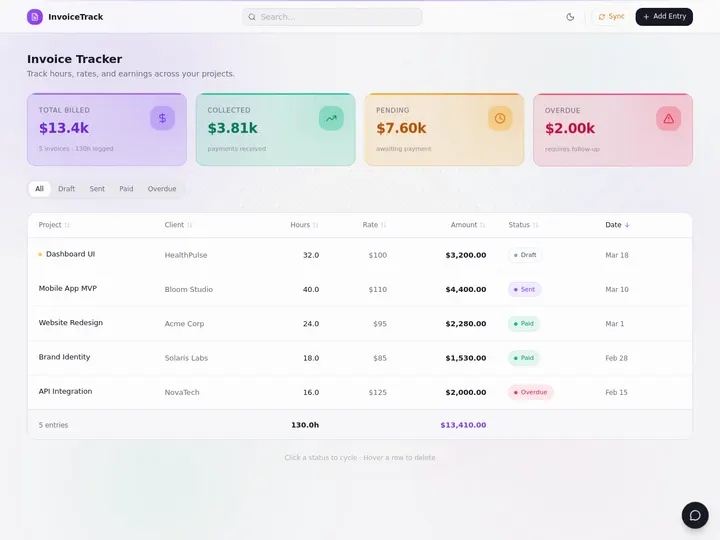Click the Bloom Studio client cell
This screenshot has height=540, width=720.
(189, 289)
